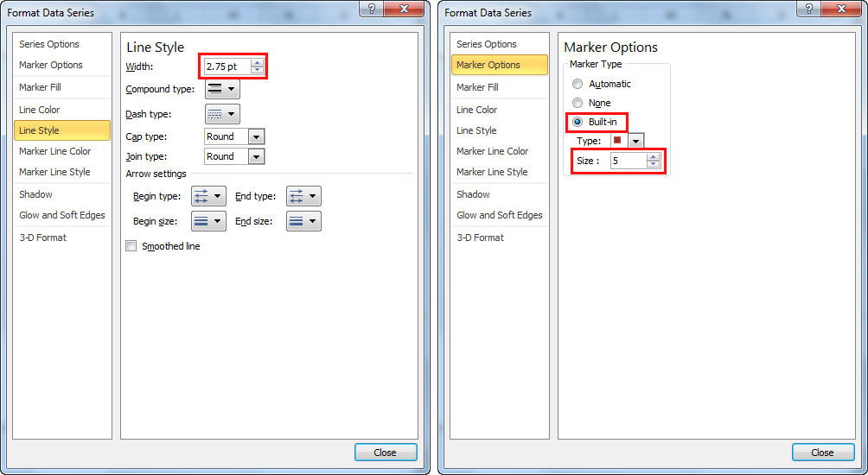
Task: Click Close button in Marker Options dialog
Action: tap(822, 453)
